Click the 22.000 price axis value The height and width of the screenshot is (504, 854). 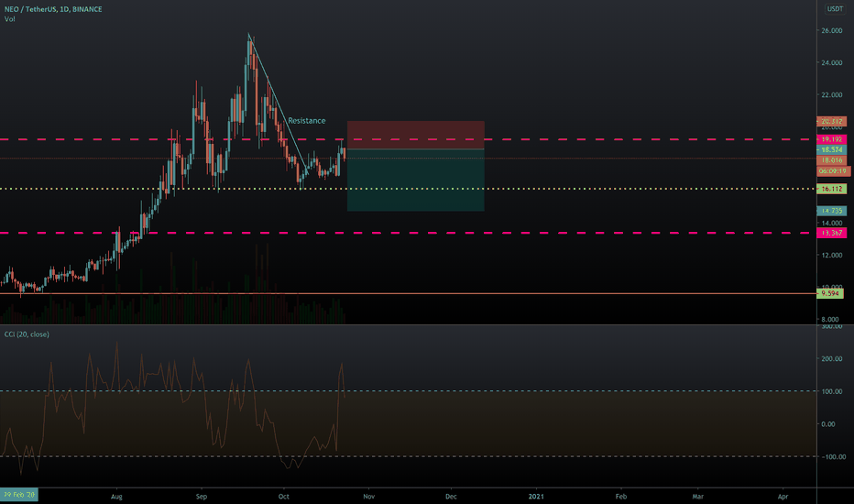[832, 94]
